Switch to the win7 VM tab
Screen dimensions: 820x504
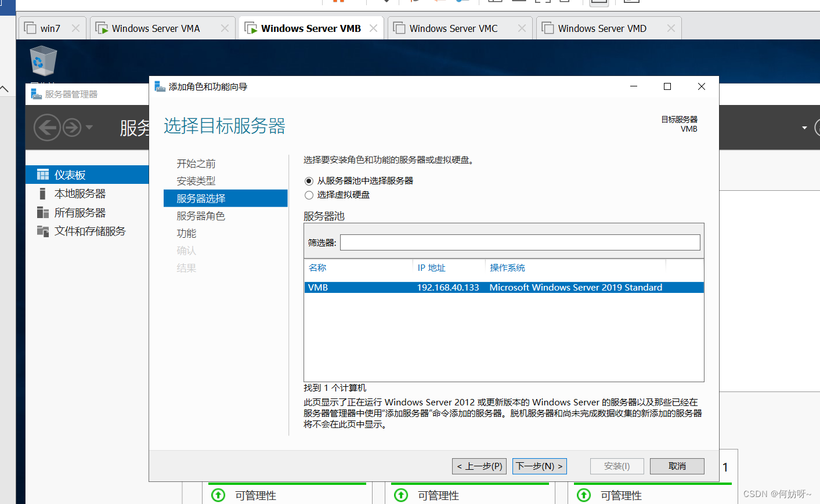click(x=50, y=28)
